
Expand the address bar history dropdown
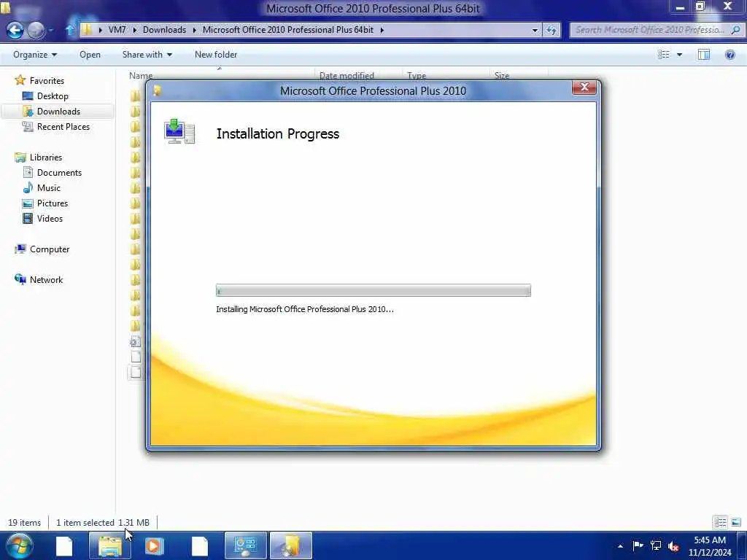(x=535, y=30)
